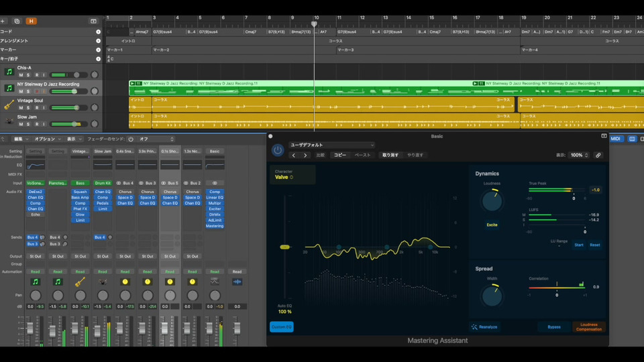The image size is (644, 362).
Task: Click the MIDI tab button
Action: click(x=615, y=139)
